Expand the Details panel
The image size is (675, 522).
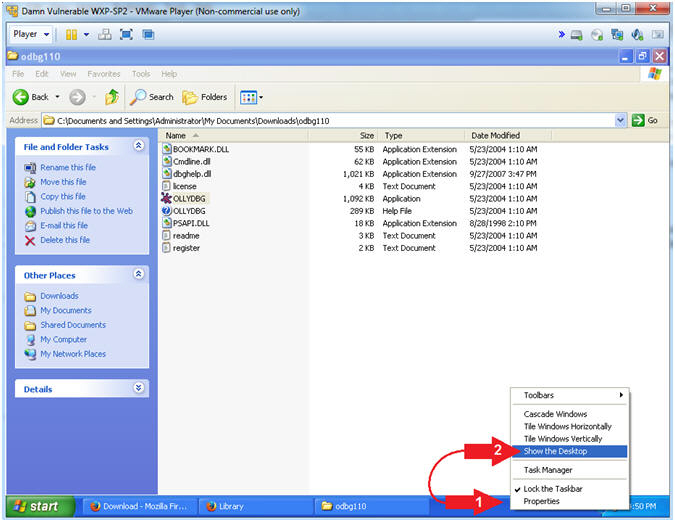point(138,388)
